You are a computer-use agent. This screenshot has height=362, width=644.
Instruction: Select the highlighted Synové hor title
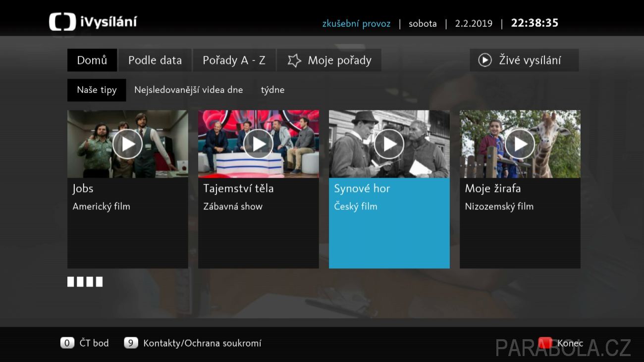tap(362, 189)
